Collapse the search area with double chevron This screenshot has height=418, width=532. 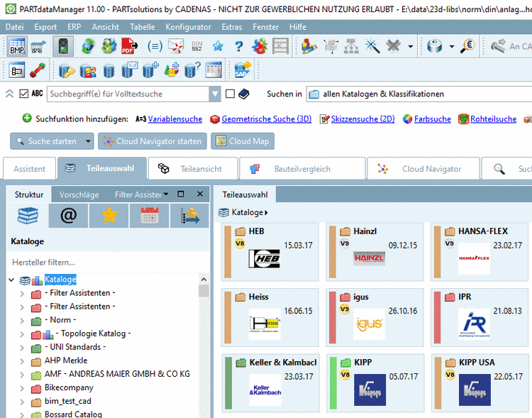9,94
